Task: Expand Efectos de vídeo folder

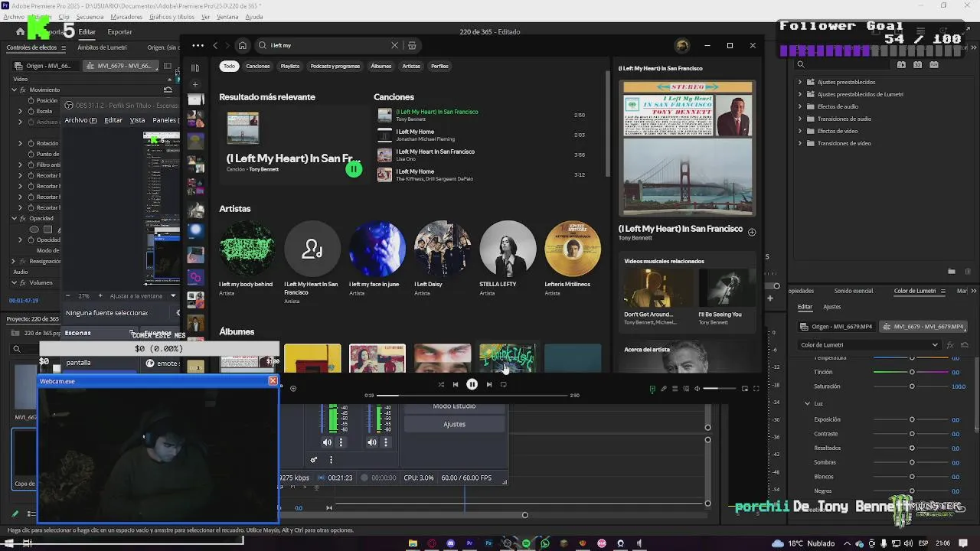Action: [x=800, y=131]
